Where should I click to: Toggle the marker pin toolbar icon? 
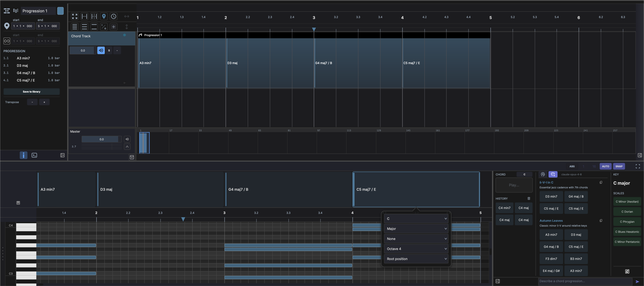tap(104, 16)
